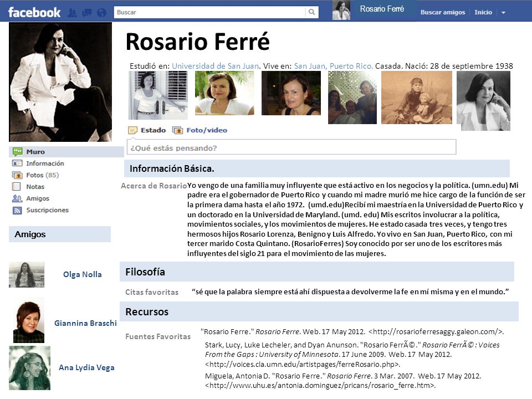Viewport: 532px width, 399px height.
Task: Click the search magnifier button
Action: coord(311,12)
